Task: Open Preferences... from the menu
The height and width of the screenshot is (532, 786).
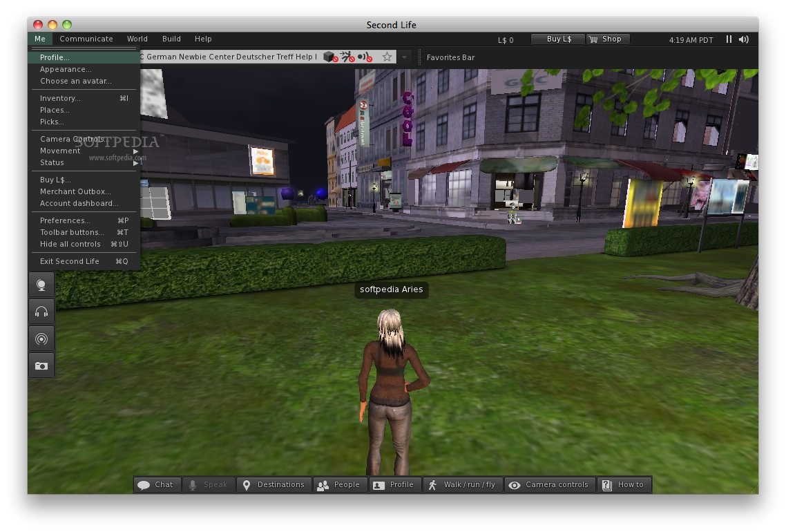Action: [x=84, y=220]
